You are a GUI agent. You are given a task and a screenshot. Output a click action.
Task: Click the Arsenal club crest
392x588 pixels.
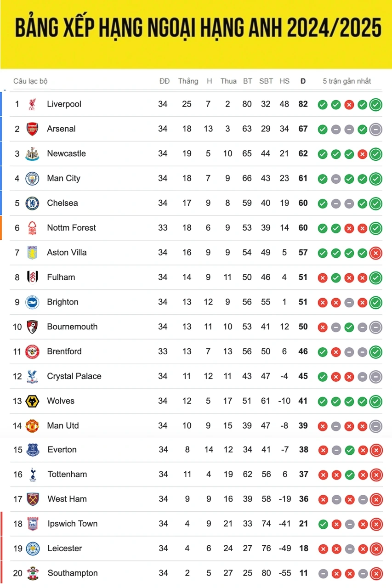32,129
